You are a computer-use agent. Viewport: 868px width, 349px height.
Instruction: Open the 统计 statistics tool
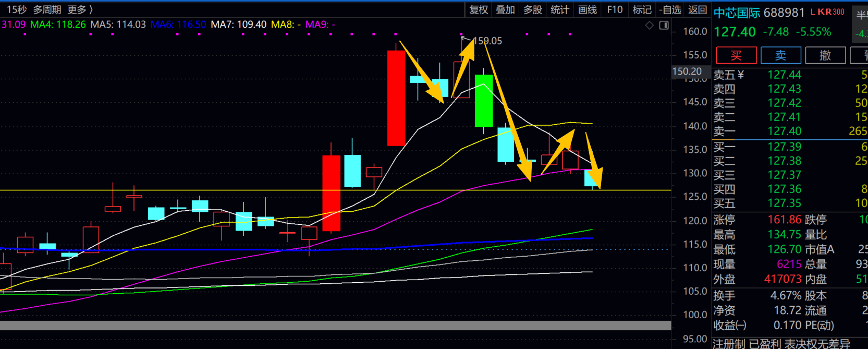click(x=560, y=10)
